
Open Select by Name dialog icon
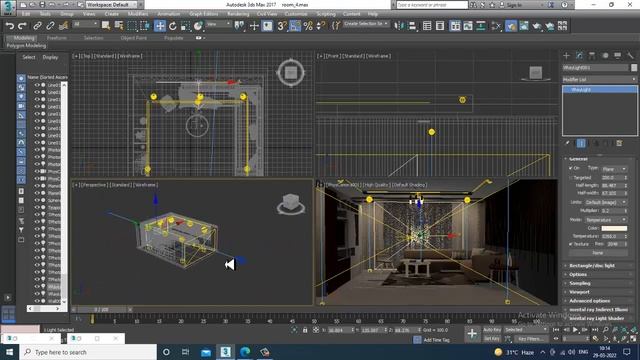[x=119, y=26]
